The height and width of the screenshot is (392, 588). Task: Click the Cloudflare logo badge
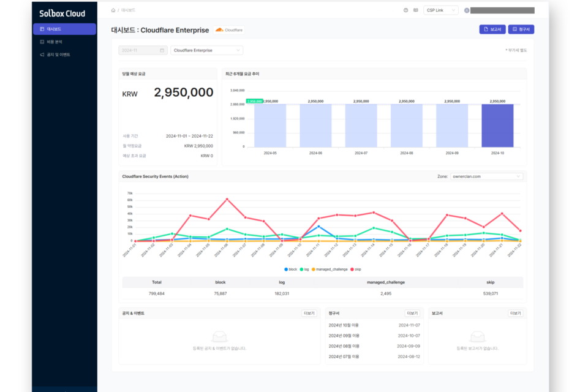coord(229,29)
